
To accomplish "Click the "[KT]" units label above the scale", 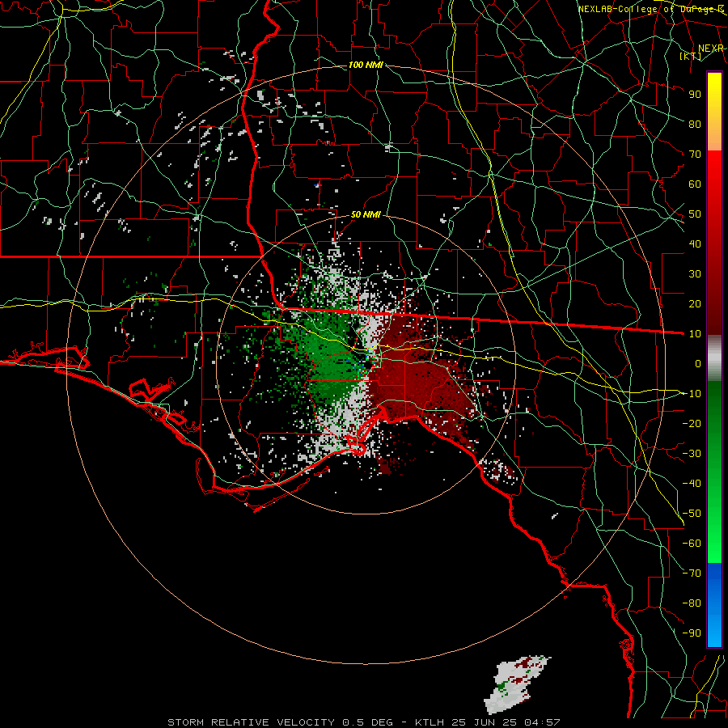I will [x=691, y=57].
